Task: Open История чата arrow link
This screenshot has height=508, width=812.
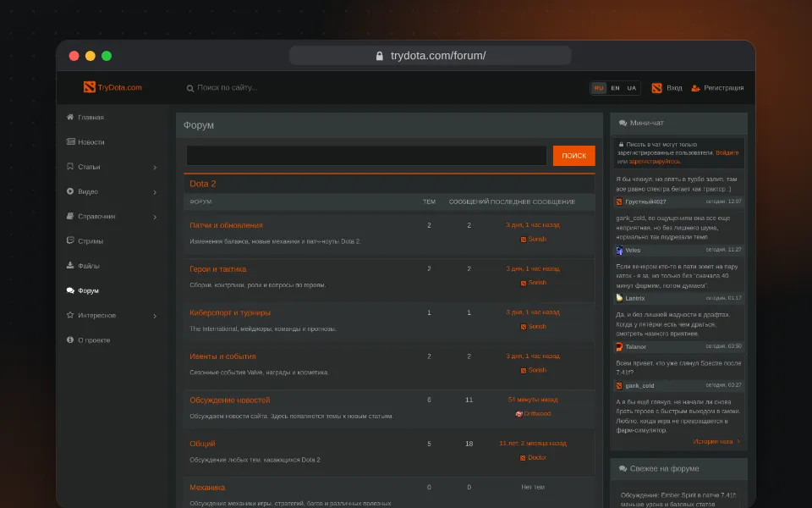Action: point(716,442)
